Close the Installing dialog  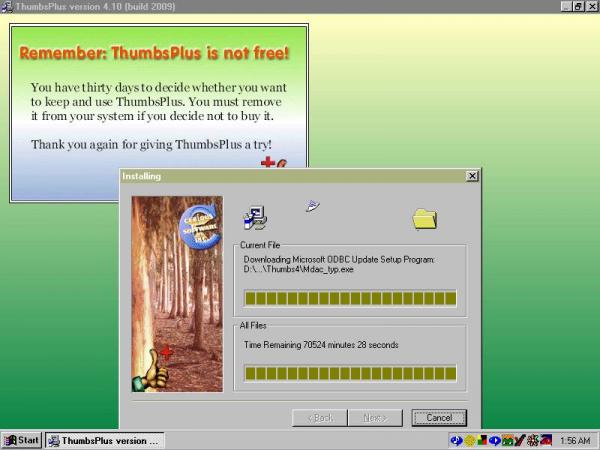tap(472, 176)
